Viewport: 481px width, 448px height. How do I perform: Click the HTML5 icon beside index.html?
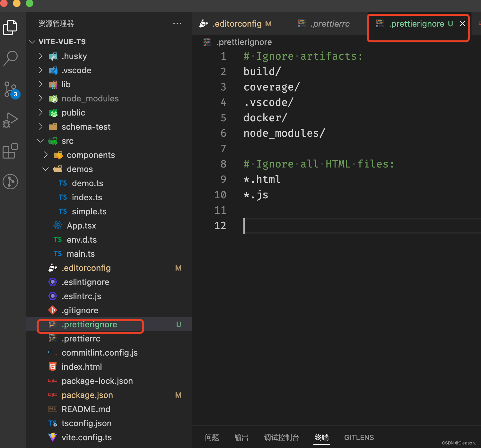(53, 366)
